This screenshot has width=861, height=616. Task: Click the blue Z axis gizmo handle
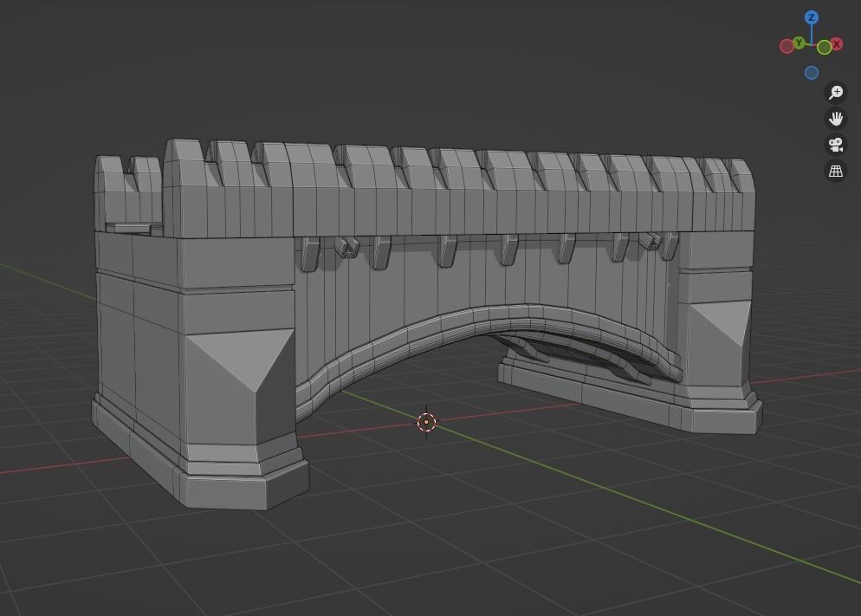click(x=812, y=17)
